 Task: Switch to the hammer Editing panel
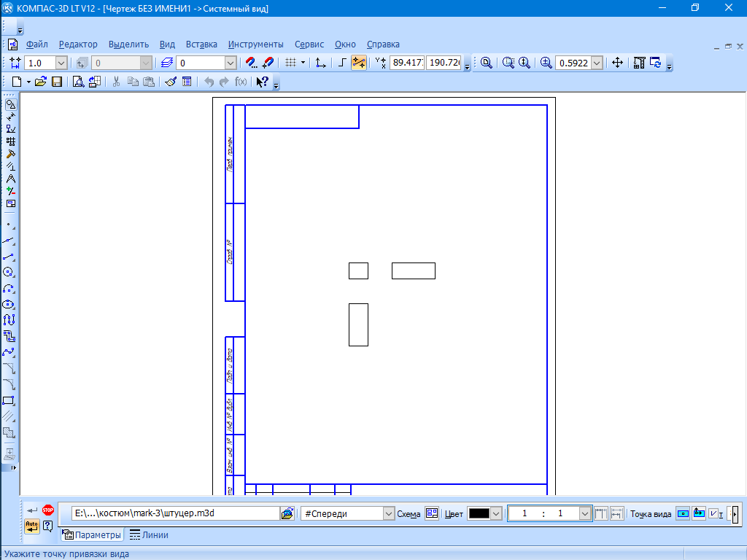10,154
